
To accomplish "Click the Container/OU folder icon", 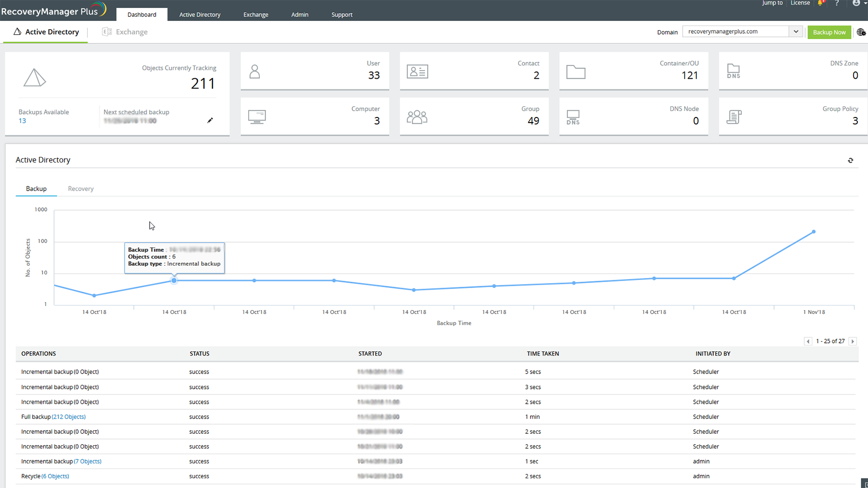I will click(x=576, y=72).
